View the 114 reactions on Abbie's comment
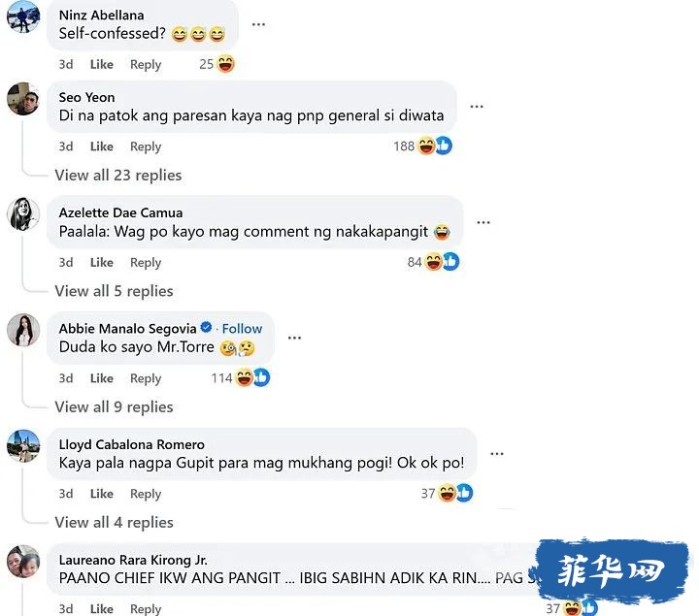This screenshot has width=699, height=616. 241,378
